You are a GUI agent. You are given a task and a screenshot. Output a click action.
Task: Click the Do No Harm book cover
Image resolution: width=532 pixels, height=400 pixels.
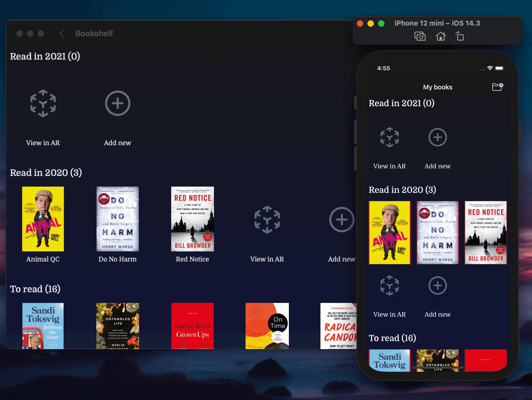(118, 219)
